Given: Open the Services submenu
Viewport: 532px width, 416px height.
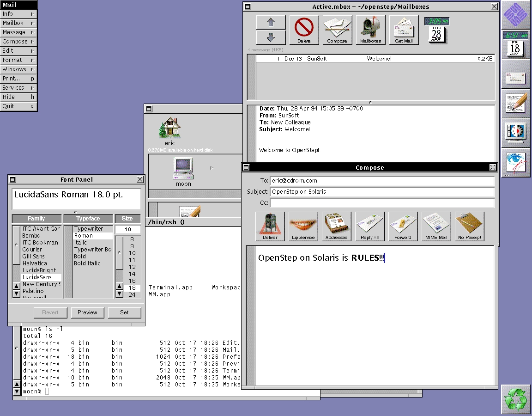Looking at the screenshot, I should click(18, 88).
